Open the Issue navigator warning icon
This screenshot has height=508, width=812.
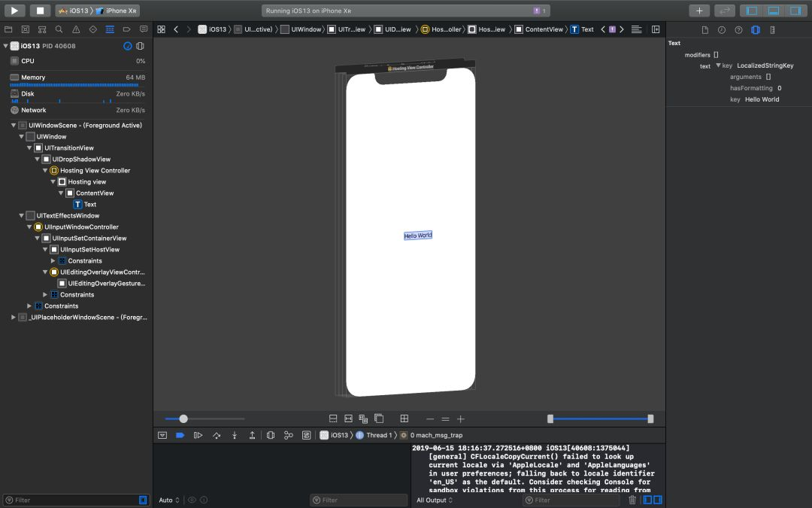tap(76, 29)
